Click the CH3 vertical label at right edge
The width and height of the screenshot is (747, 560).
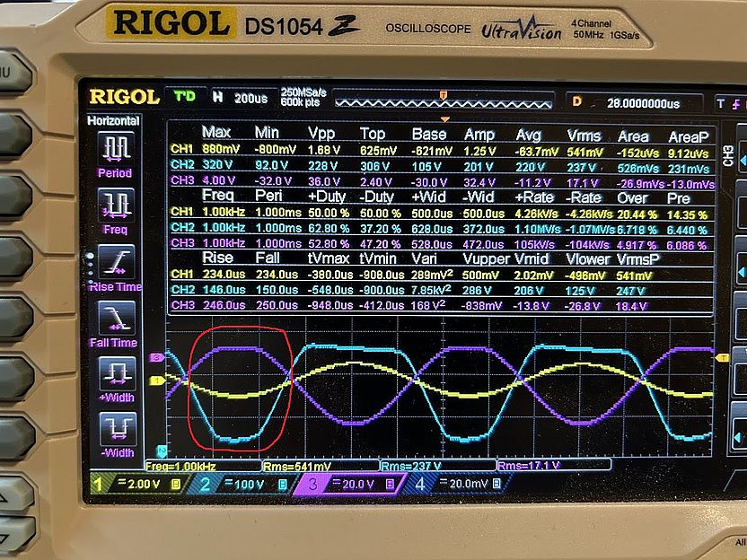coord(728,156)
